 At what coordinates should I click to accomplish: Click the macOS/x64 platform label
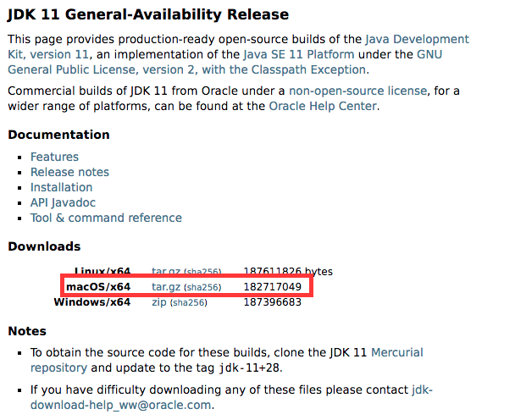coord(98,287)
